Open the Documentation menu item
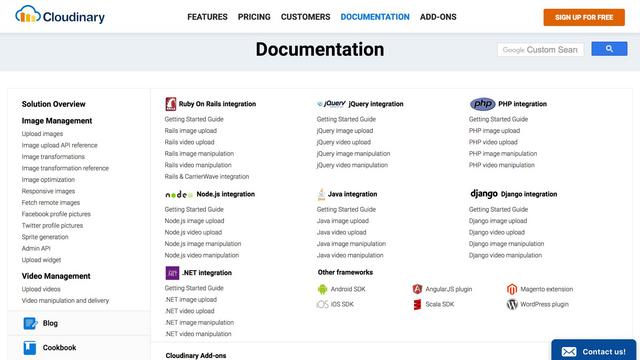 coord(375,17)
